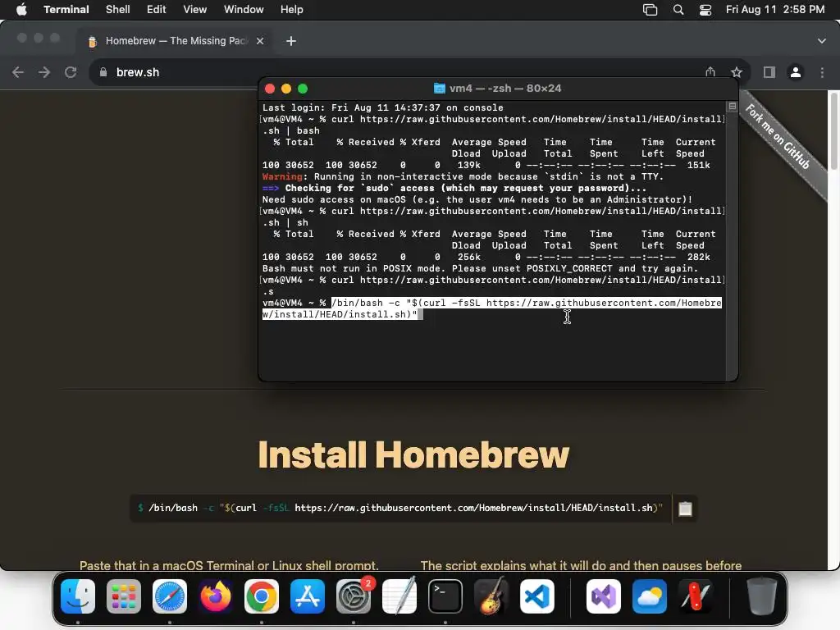Copy the install command with clipboard icon
Image resolution: width=840 pixels, height=630 pixels.
[685, 509]
